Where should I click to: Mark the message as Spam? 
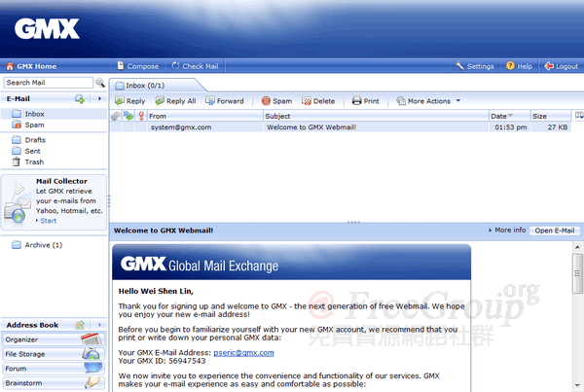[x=276, y=101]
